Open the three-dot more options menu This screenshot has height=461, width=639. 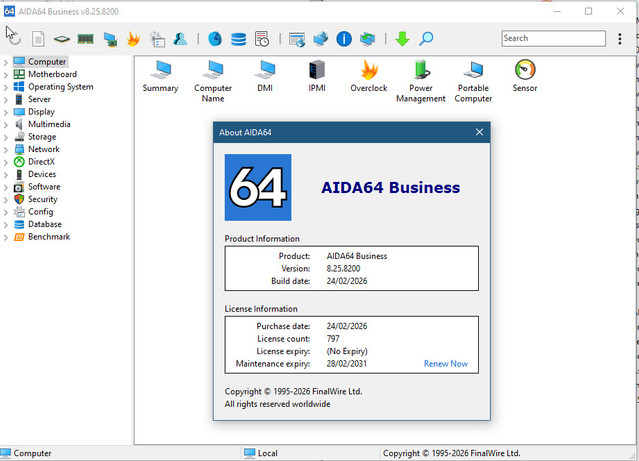point(620,39)
